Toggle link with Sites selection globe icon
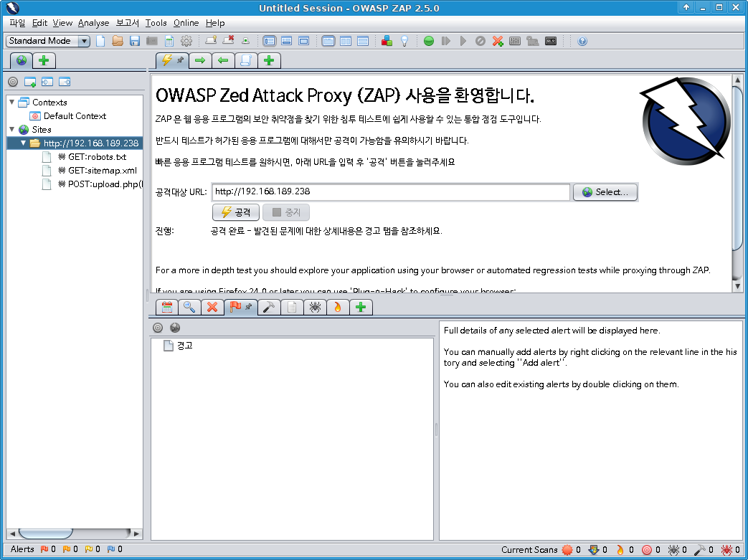 (175, 328)
